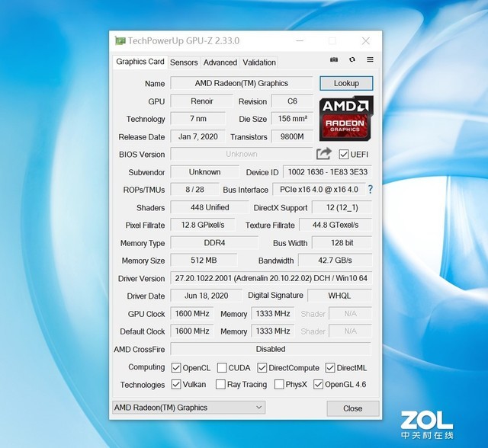Click the Close button at bottom

click(353, 408)
